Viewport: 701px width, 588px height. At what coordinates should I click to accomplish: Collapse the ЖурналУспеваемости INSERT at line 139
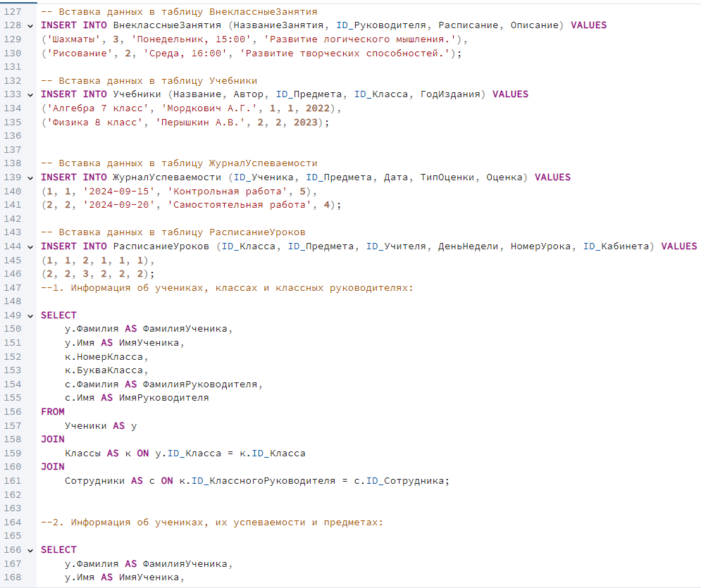(x=30, y=178)
